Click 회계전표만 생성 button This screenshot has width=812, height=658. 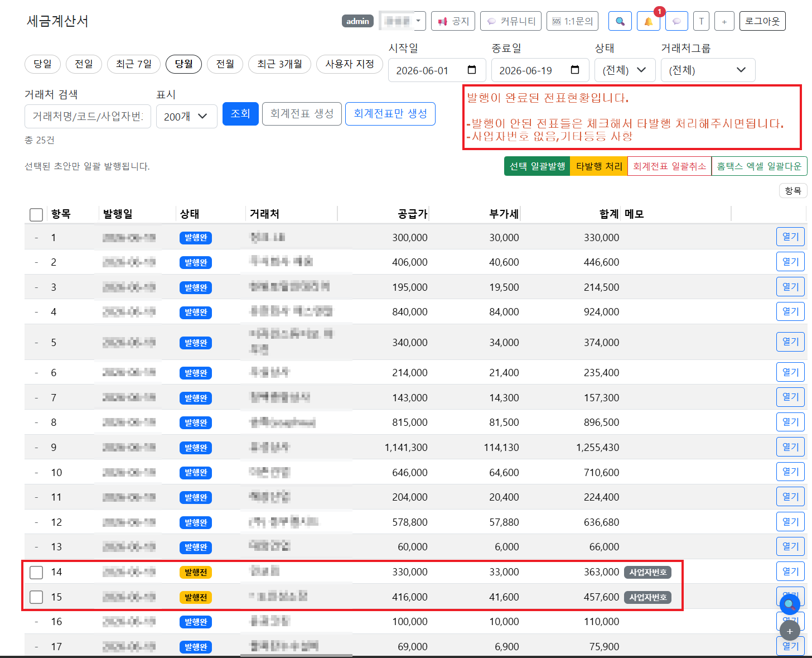point(390,114)
